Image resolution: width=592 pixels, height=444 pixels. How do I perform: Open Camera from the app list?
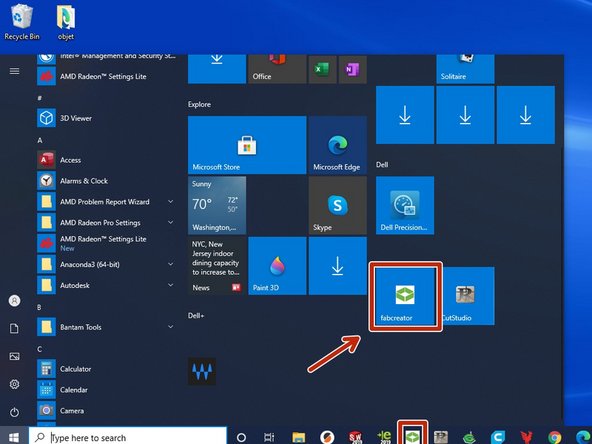[106, 410]
